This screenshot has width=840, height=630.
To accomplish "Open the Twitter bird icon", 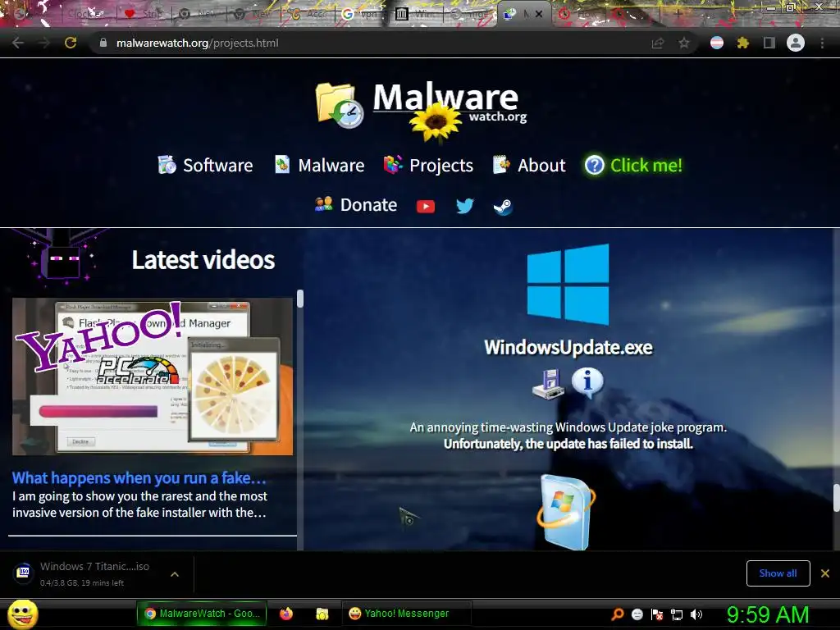I will pyautogui.click(x=464, y=206).
